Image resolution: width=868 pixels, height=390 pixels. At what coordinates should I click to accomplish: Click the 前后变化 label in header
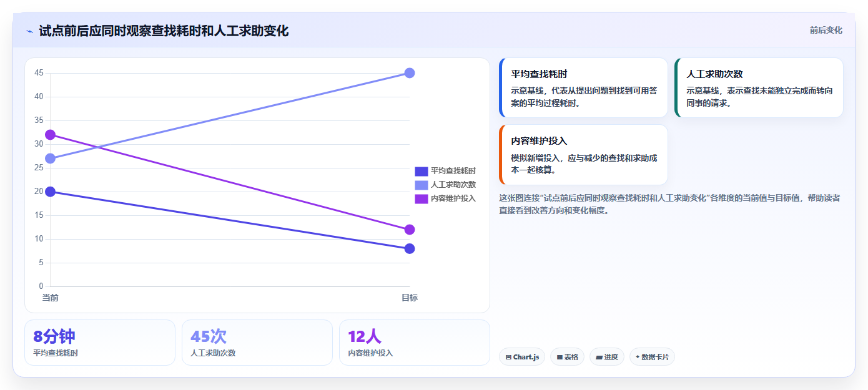click(x=826, y=30)
